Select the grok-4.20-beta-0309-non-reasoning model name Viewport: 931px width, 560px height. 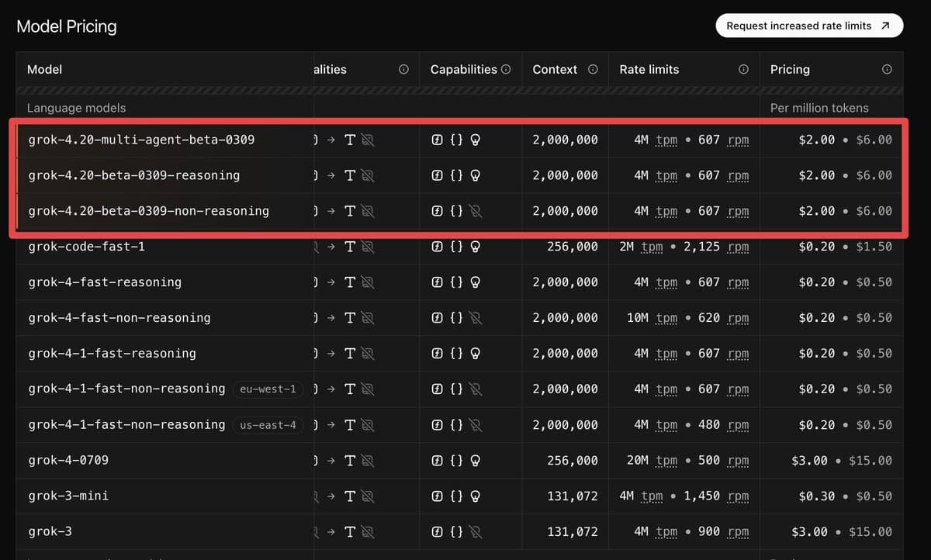149,211
